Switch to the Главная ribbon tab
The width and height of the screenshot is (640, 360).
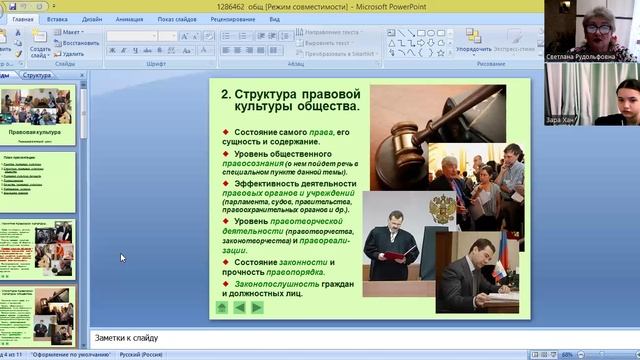tap(22, 19)
